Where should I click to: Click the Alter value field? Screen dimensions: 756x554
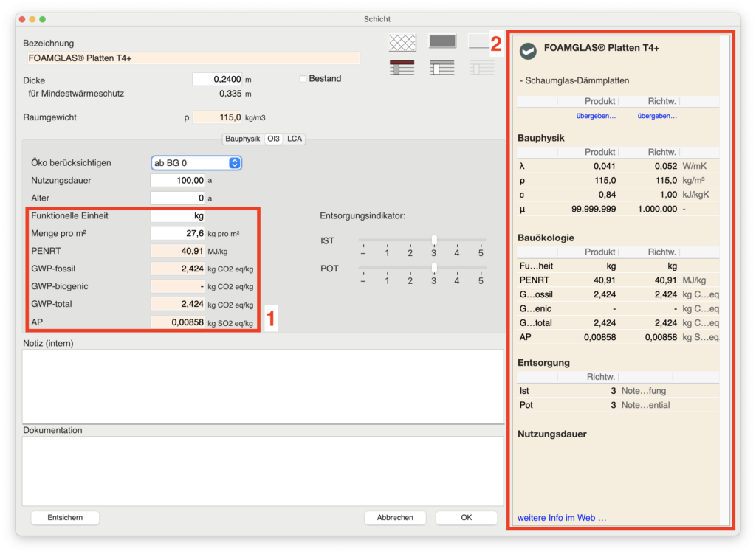(177, 198)
